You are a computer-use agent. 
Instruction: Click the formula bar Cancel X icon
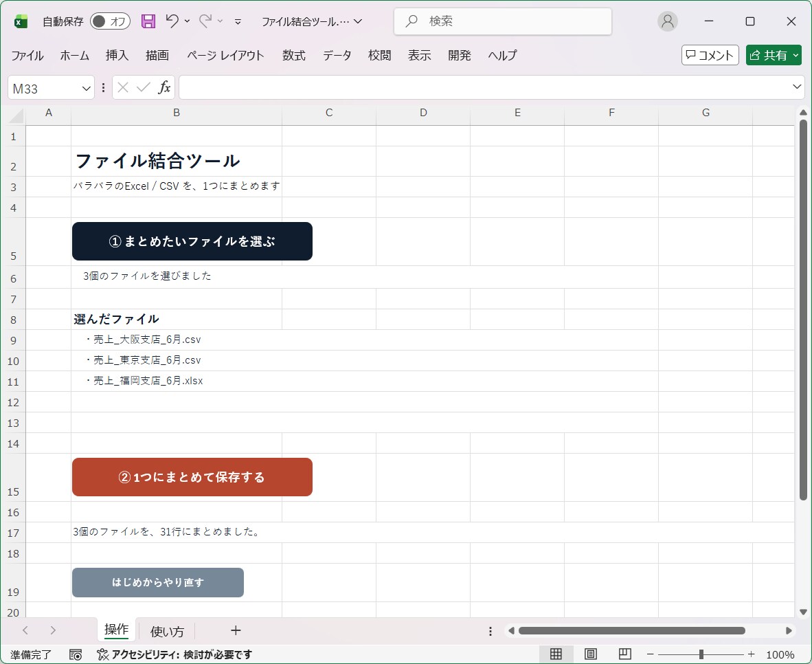pos(123,87)
